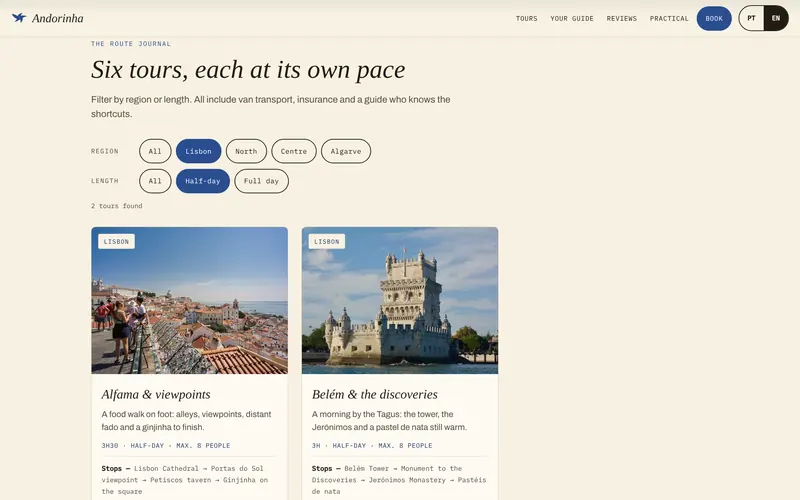Click the Lisbon tag on Alfama card
This screenshot has height=500, width=800.
point(116,241)
